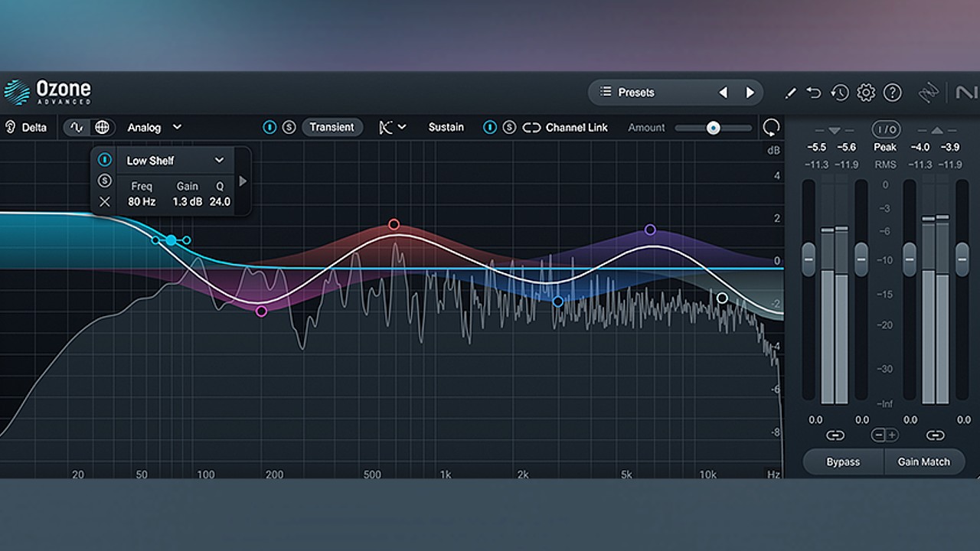This screenshot has width=980, height=551.
Task: Click the Peak meter label
Action: [885, 147]
